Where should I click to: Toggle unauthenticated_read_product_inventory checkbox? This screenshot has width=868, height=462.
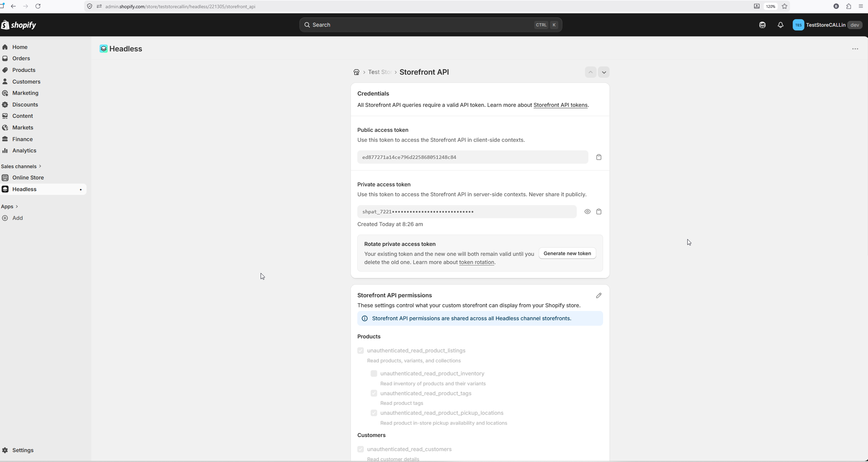coord(374,373)
